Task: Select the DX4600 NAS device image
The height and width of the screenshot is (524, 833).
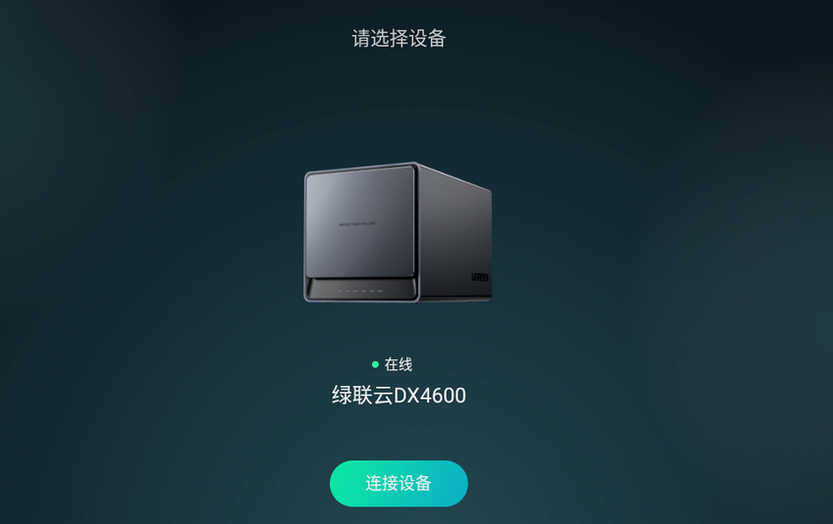Action: (x=398, y=232)
